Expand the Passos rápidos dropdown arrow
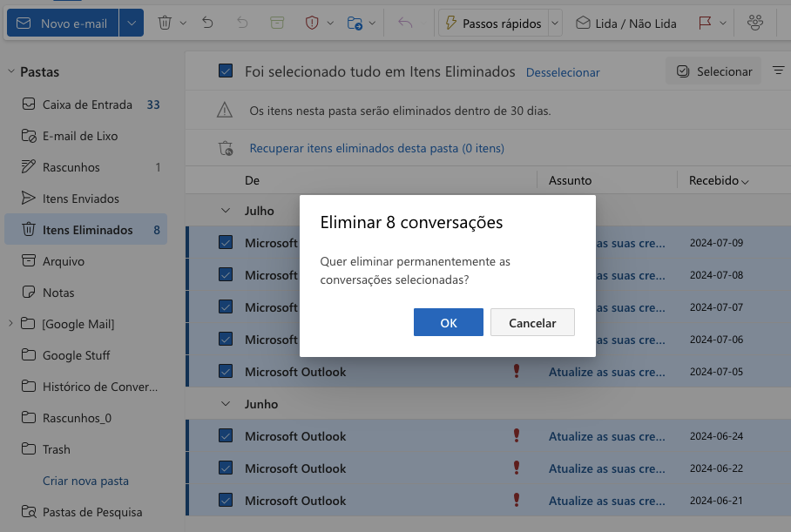 555,24
